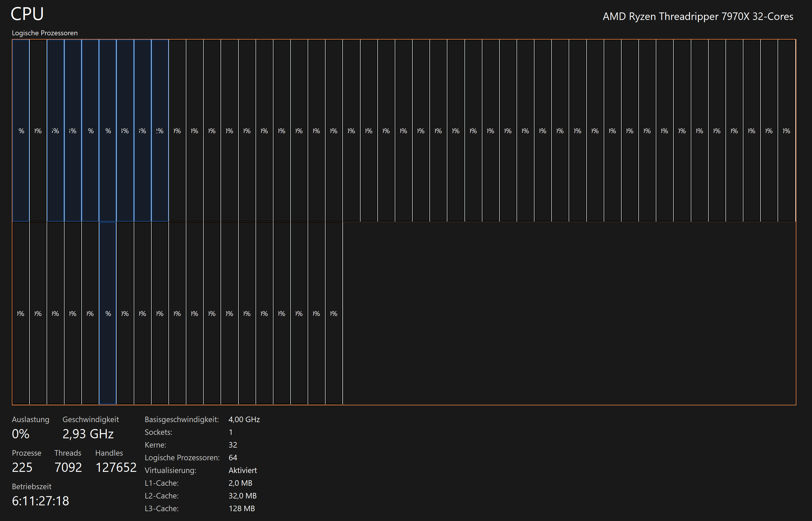This screenshot has height=521, width=812.
Task: Click the Logische Prozessoren value 64
Action: pos(233,458)
